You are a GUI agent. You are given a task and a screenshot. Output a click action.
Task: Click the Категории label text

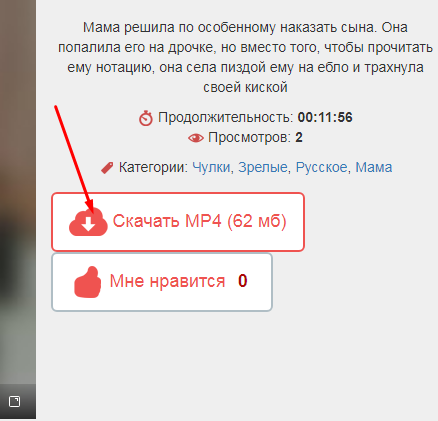pyautogui.click(x=153, y=167)
